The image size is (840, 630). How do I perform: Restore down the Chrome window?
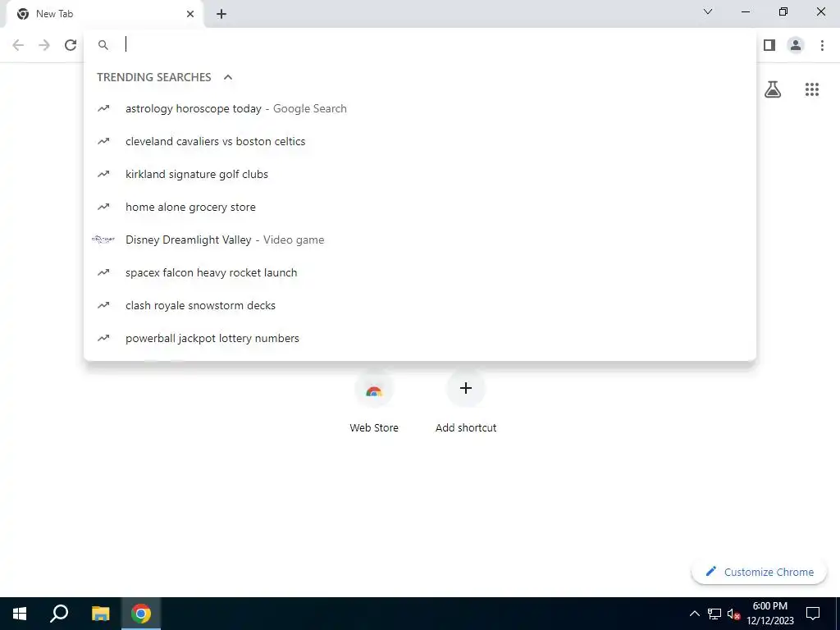click(x=783, y=11)
